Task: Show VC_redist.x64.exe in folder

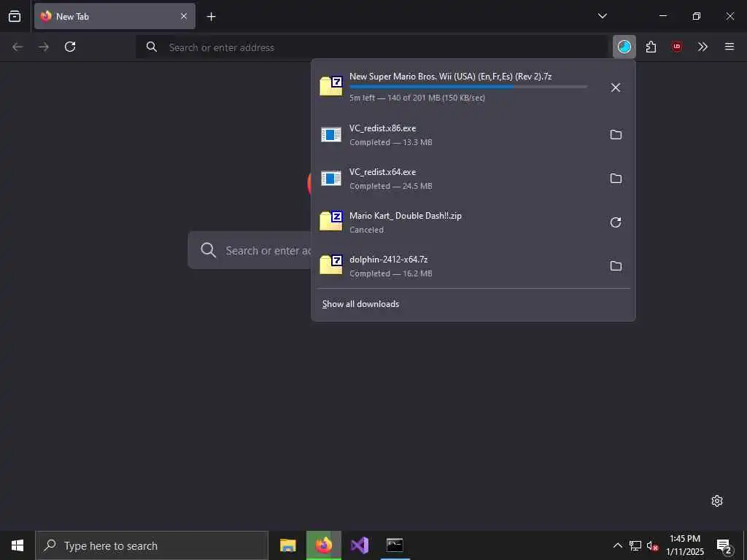Action: (x=616, y=179)
